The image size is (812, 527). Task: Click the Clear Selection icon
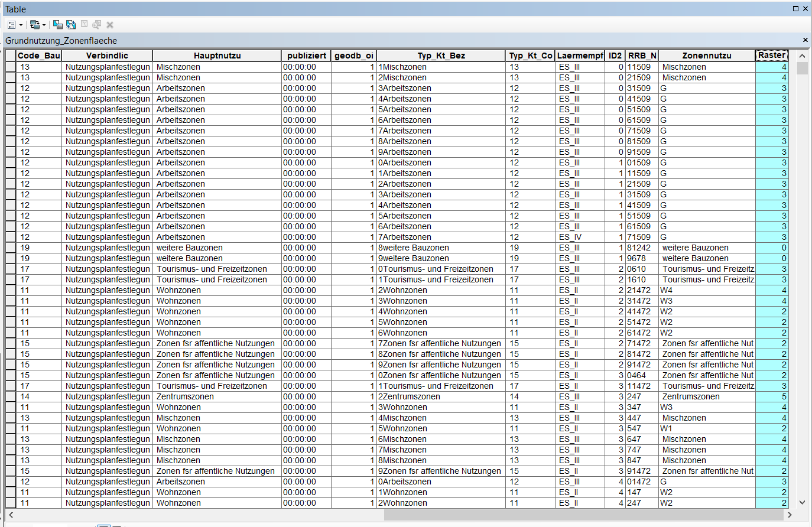84,25
